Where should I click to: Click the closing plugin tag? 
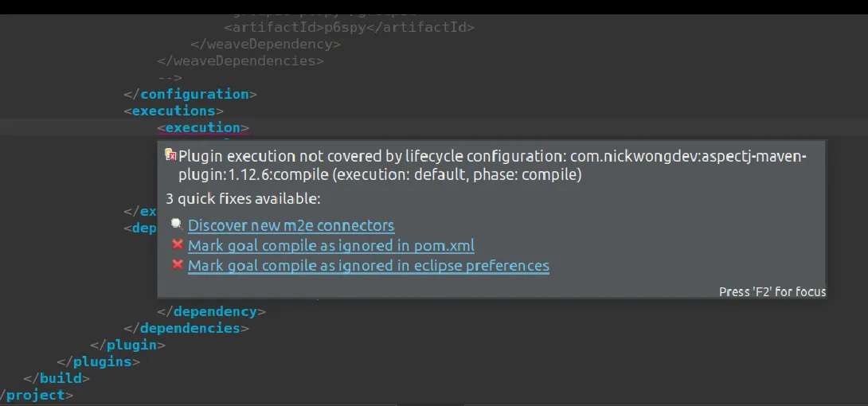pos(128,345)
